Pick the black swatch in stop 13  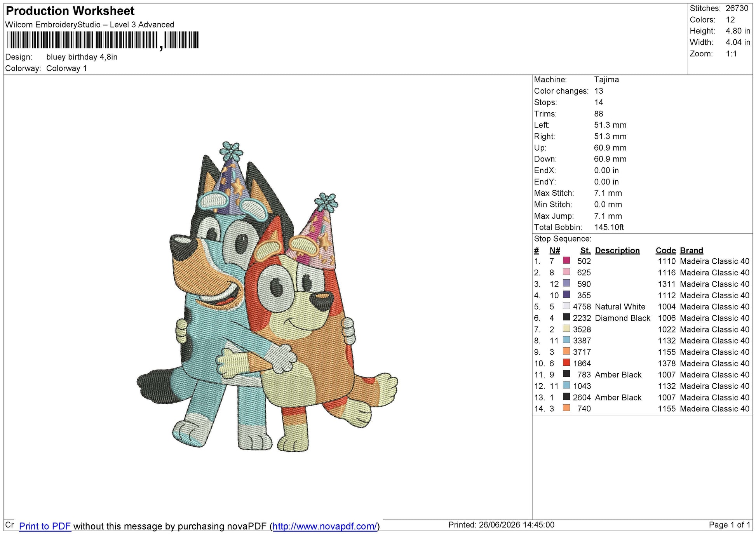566,397
